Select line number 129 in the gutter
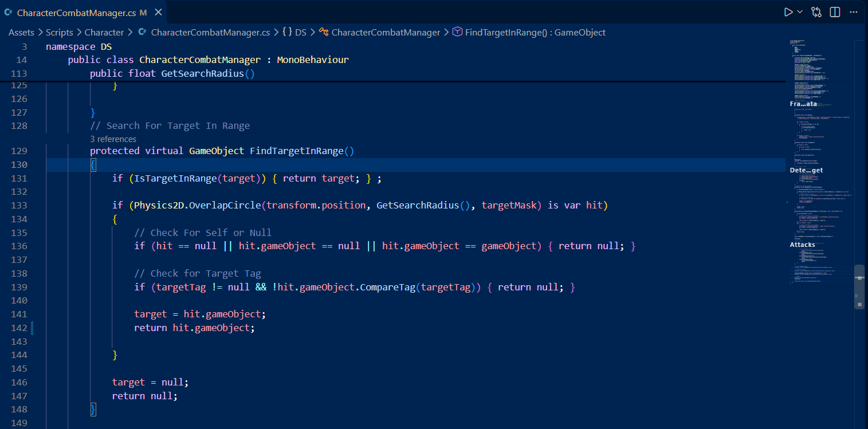This screenshot has width=868, height=429. click(19, 151)
